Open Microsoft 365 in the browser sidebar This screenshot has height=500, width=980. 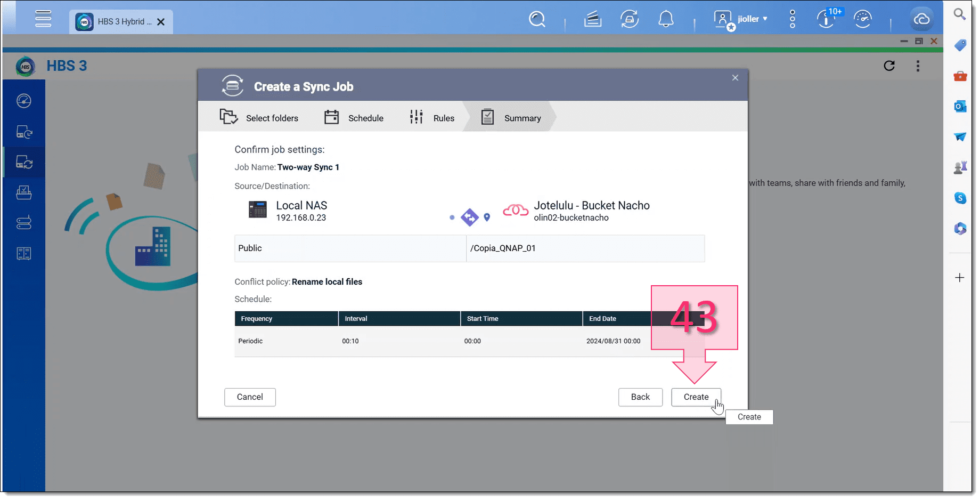tap(960, 229)
